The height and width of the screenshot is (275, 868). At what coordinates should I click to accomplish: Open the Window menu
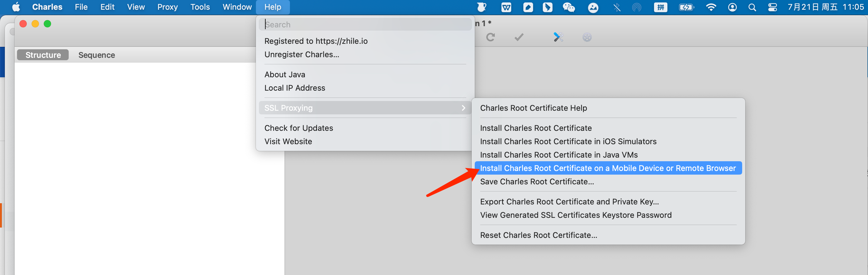pyautogui.click(x=237, y=7)
